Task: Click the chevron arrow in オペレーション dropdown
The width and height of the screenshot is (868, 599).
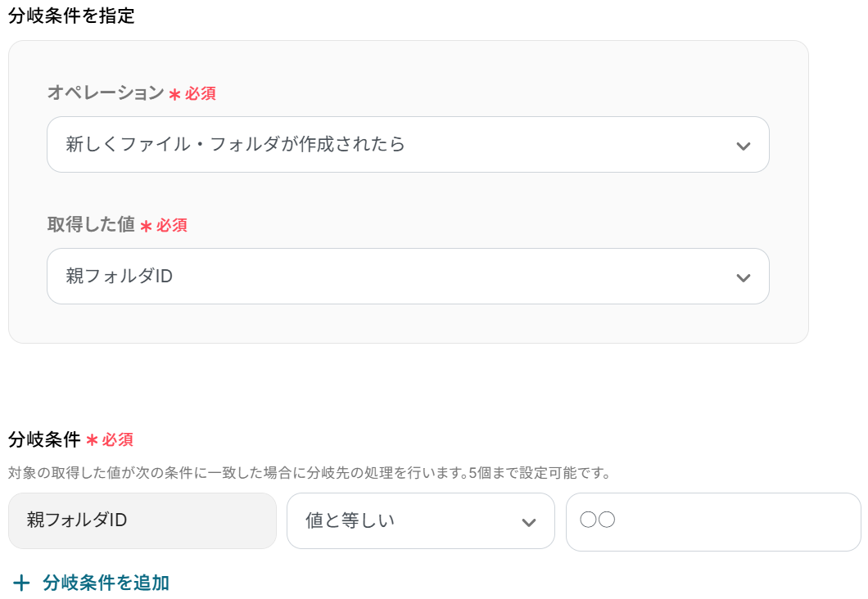Action: [x=743, y=146]
